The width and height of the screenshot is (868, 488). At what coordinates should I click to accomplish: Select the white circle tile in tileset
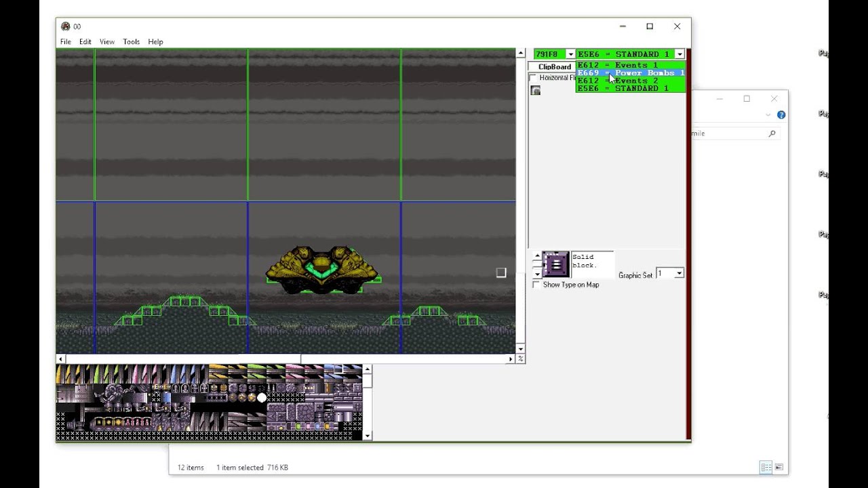262,398
